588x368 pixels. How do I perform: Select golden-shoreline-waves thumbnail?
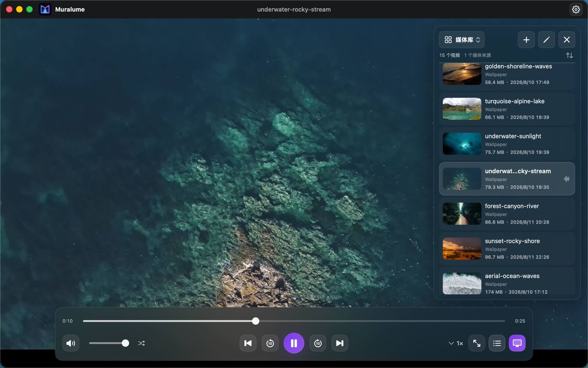click(462, 74)
